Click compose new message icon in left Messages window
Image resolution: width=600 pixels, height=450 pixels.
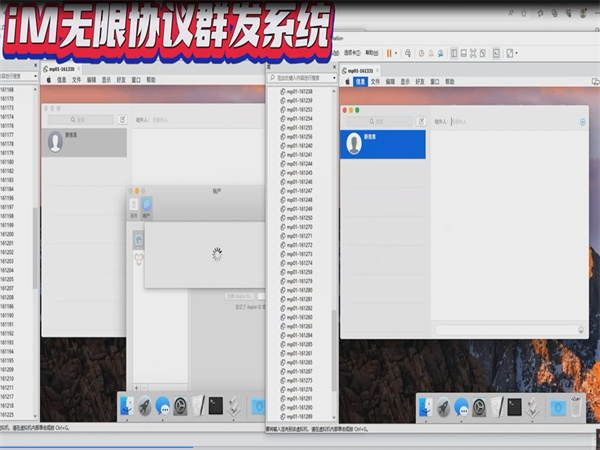click(x=122, y=119)
